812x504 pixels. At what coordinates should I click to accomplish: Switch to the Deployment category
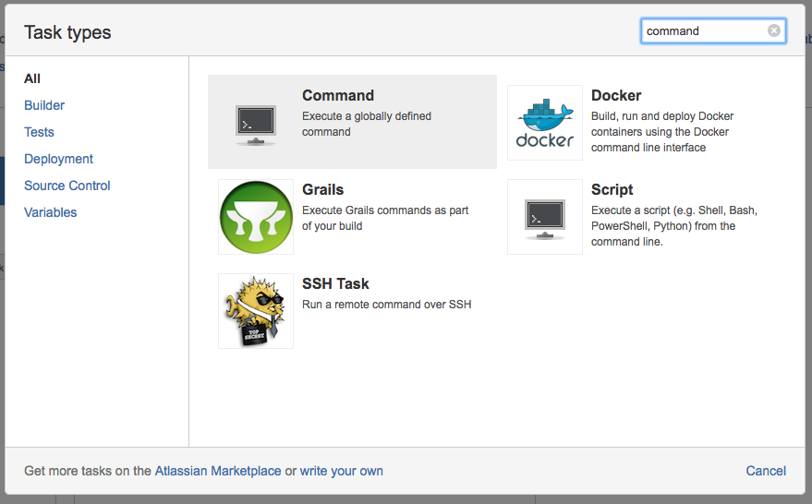[58, 159]
